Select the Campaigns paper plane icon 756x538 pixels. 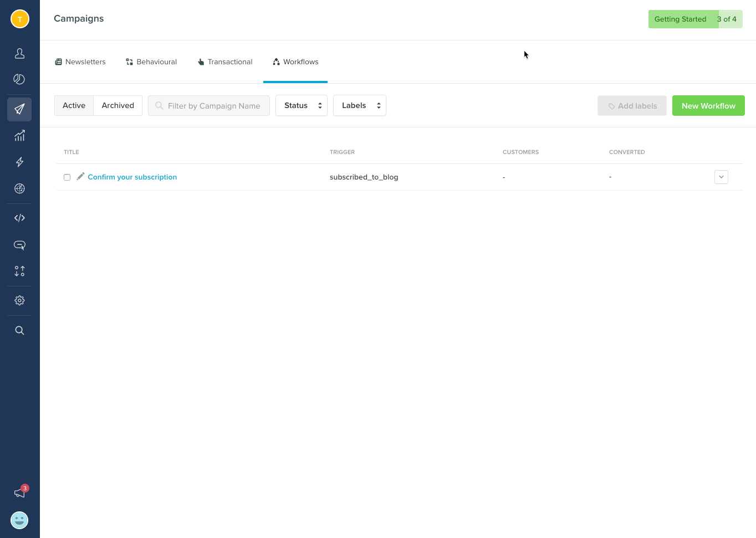coord(19,109)
